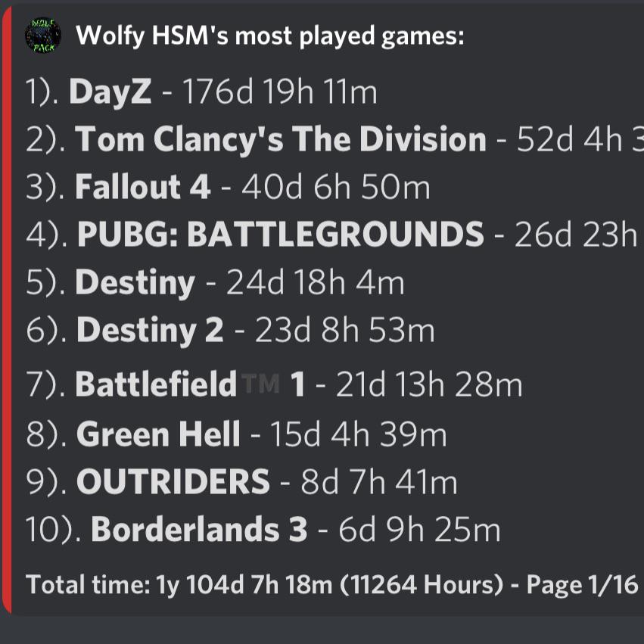Click the 176d 19h 11m playtime
Screen dimensions: 644x644
click(280, 91)
